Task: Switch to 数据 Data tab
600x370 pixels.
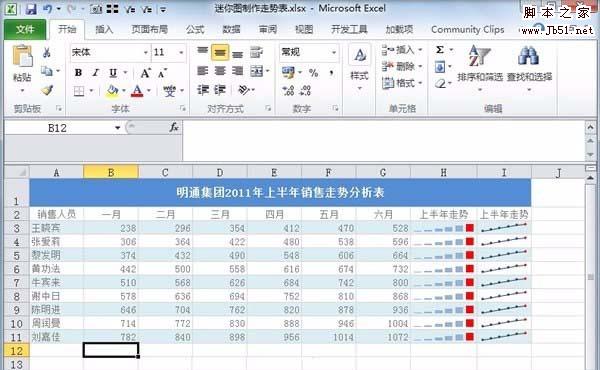Action: click(x=232, y=29)
